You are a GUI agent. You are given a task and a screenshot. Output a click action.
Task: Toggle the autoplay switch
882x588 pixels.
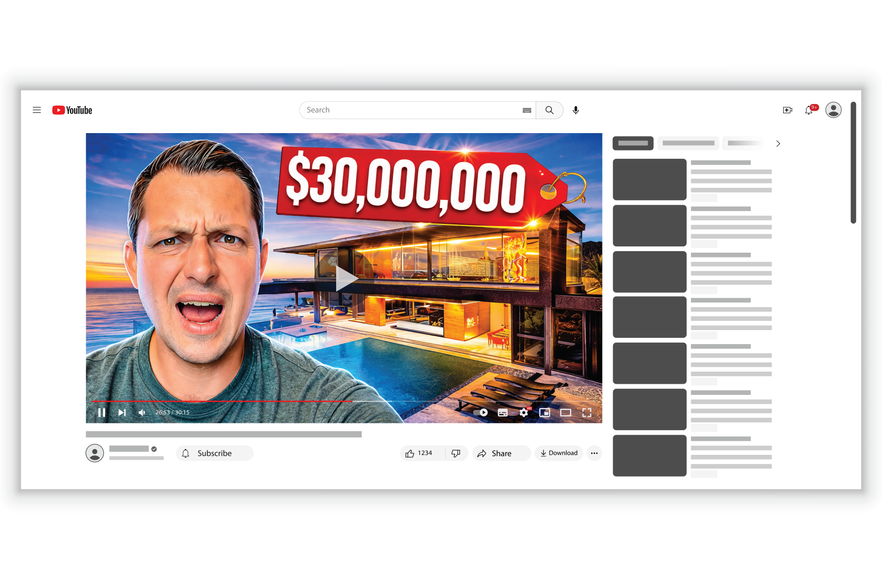tap(480, 412)
